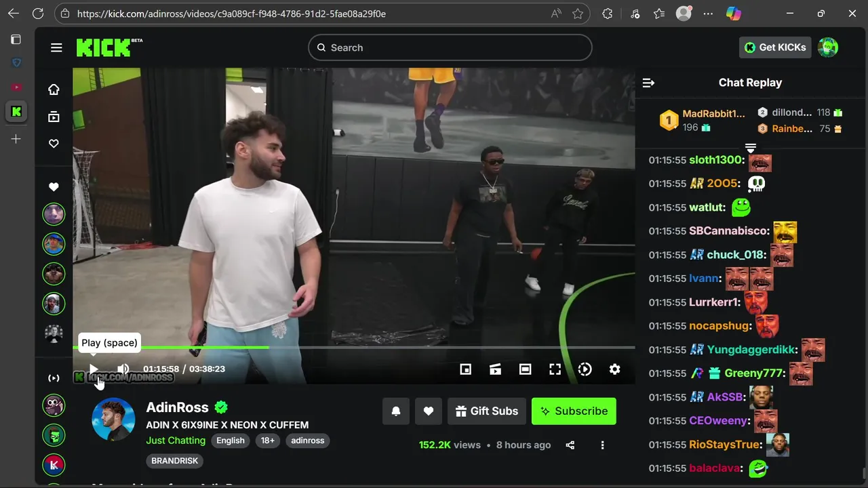Click sloth1300 username in chat
The image size is (868, 488).
click(717, 160)
